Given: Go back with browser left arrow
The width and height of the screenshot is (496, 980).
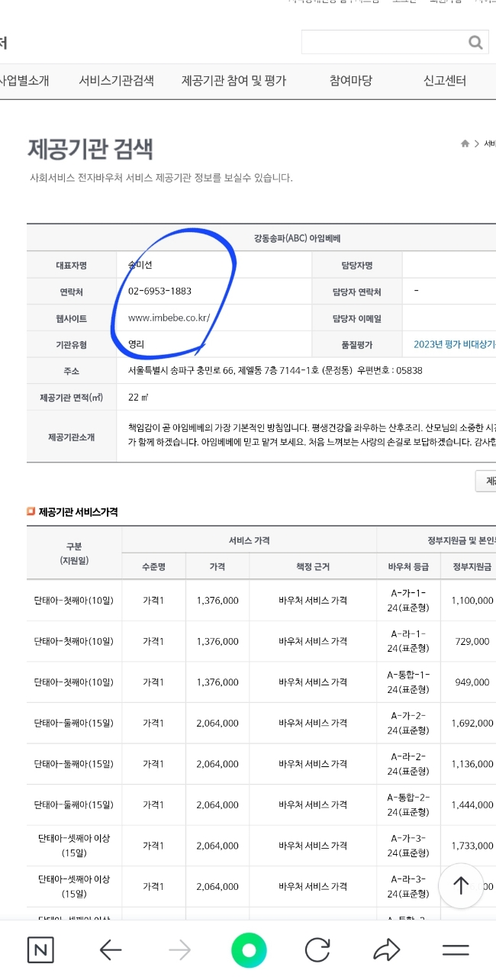Looking at the screenshot, I should click(111, 949).
